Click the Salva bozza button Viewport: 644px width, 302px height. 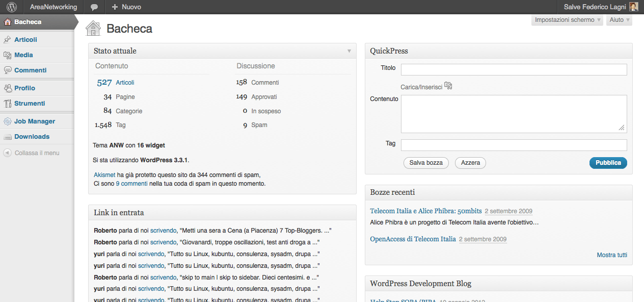pos(426,163)
